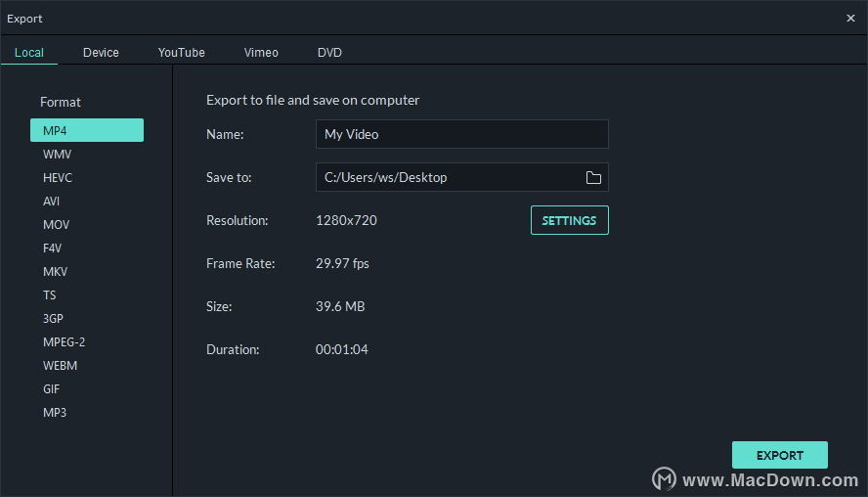Select MOV format
Image resolution: width=868 pixels, height=497 pixels.
[56, 224]
